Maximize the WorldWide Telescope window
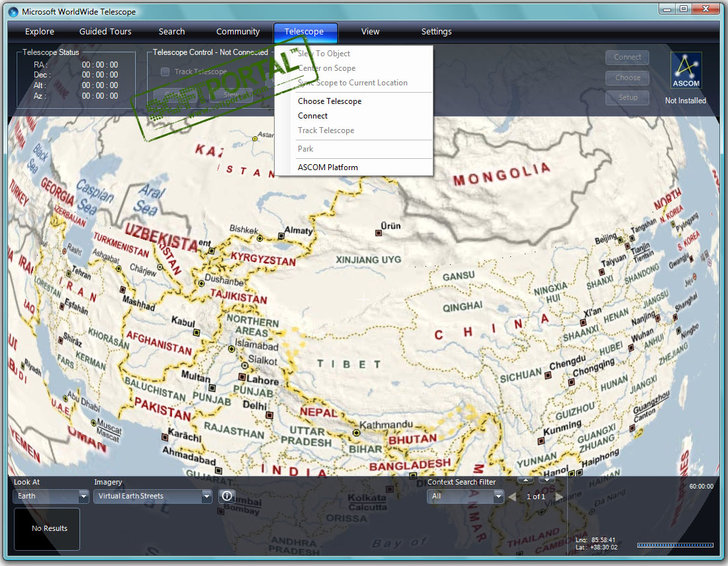Image resolution: width=728 pixels, height=566 pixels. [684, 9]
